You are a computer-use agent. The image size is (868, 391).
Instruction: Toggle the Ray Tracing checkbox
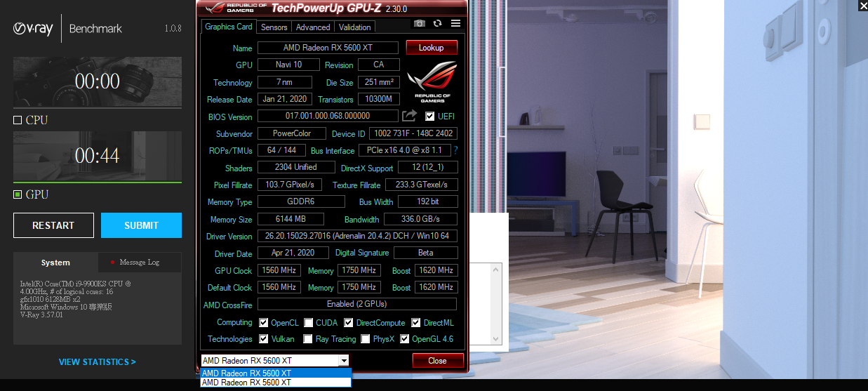click(x=307, y=338)
